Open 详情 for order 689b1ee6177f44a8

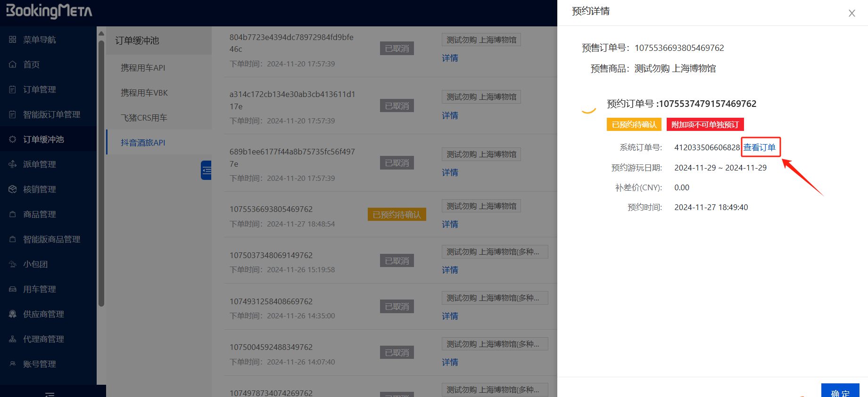click(x=450, y=172)
